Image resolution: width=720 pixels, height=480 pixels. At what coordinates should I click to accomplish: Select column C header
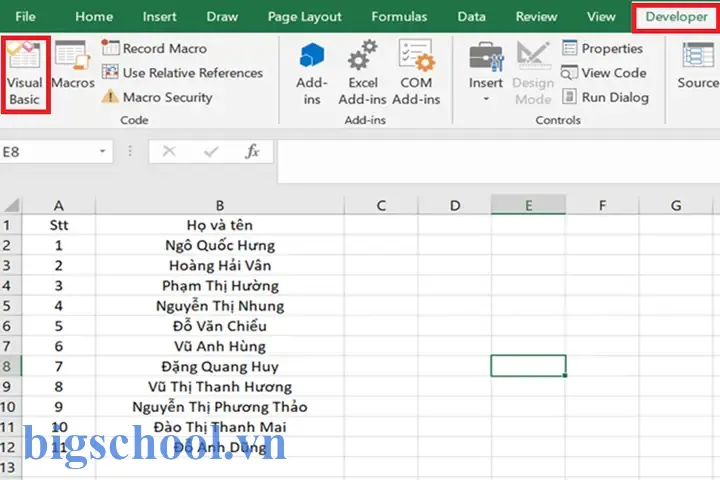[x=381, y=205]
